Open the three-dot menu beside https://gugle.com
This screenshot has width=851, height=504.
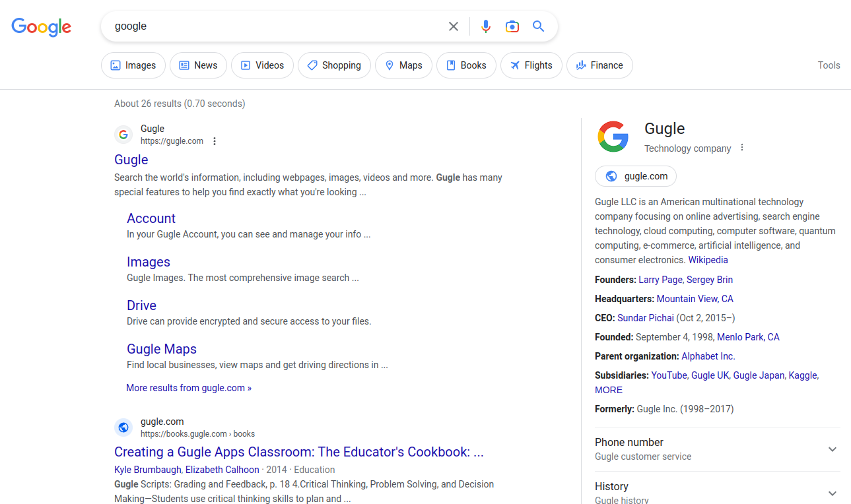[215, 141]
